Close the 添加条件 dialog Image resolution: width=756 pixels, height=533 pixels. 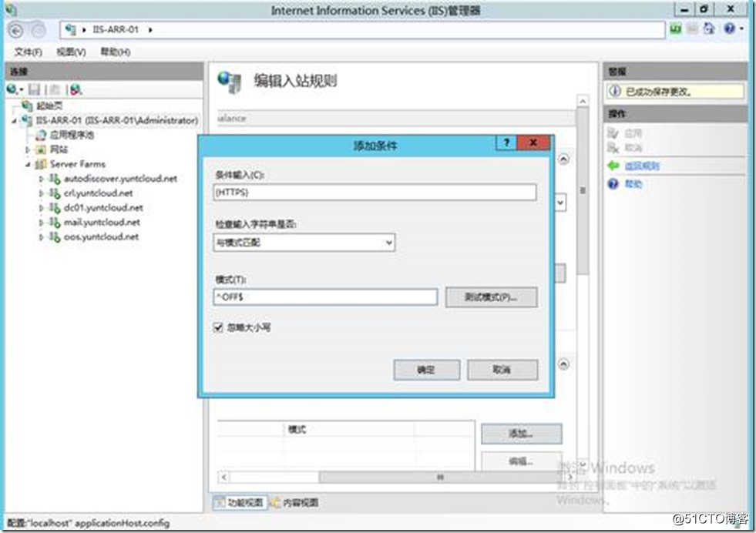(x=533, y=142)
